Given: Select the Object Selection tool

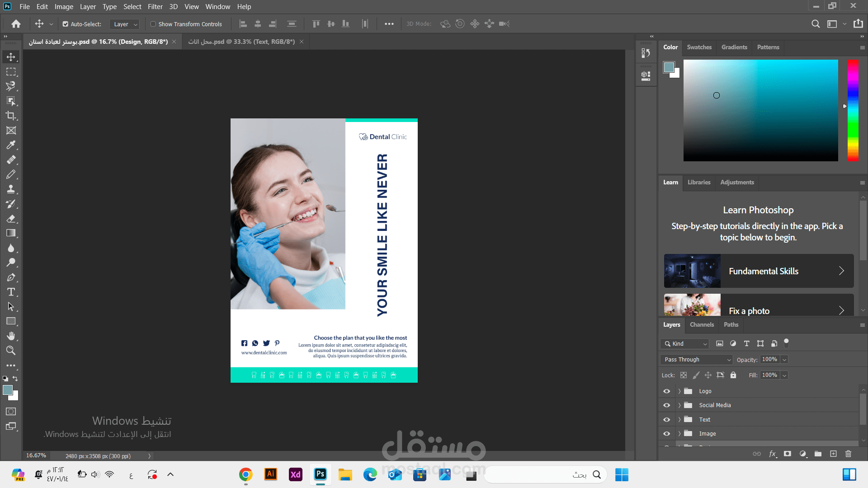Looking at the screenshot, I should pos(11,101).
